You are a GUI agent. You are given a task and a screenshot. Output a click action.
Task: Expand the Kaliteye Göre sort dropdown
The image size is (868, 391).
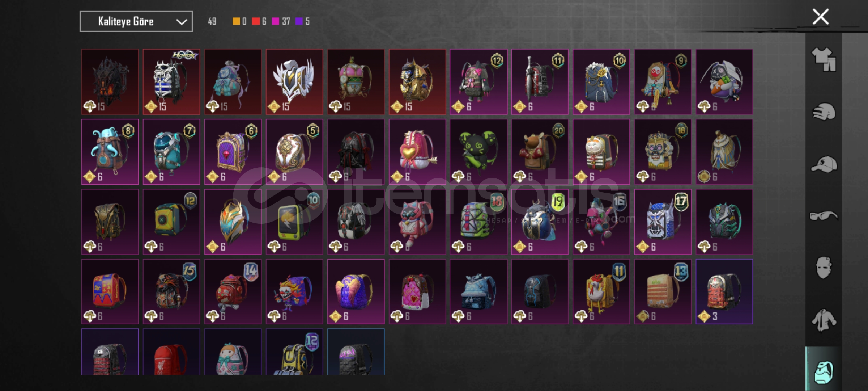tap(136, 22)
